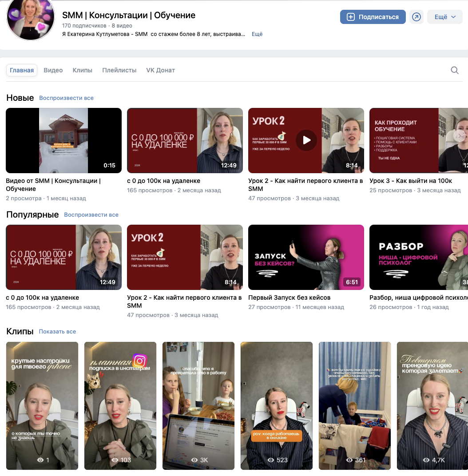Open the share arrow icon next to Подписаться
The width and height of the screenshot is (468, 476).
pos(416,17)
